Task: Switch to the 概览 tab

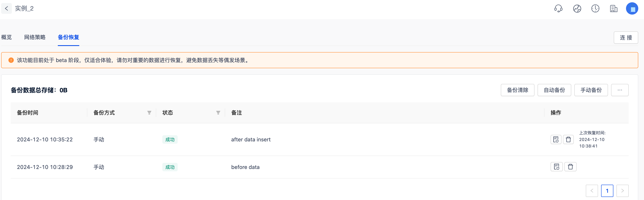Action: tap(7, 37)
